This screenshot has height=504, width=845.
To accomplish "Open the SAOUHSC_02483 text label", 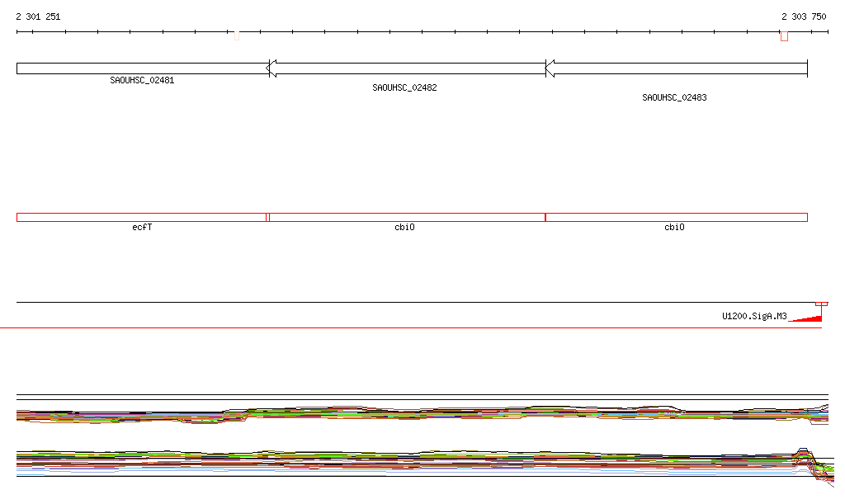I will pyautogui.click(x=675, y=97).
